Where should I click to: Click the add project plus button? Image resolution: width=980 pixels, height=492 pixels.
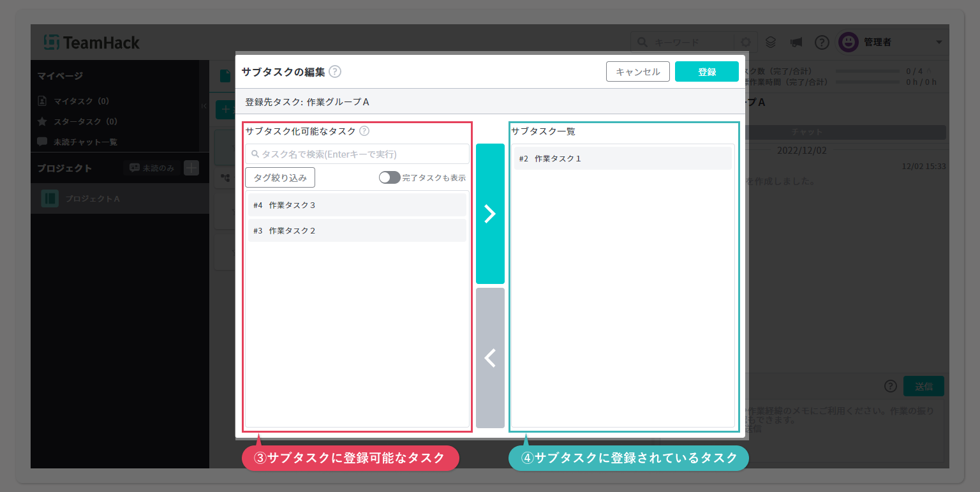click(x=191, y=168)
